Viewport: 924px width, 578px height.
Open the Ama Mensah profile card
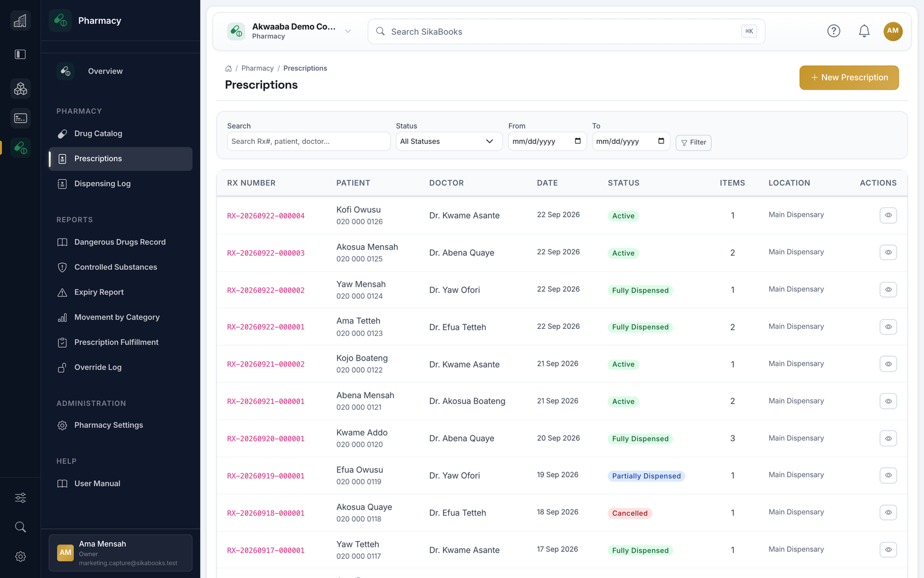[x=121, y=553]
